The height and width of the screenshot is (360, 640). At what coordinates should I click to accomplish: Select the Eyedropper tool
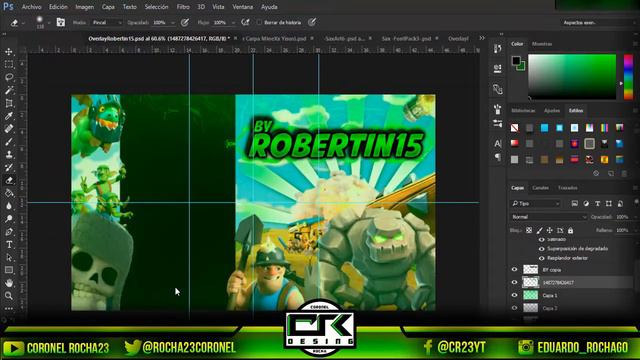tap(9, 116)
